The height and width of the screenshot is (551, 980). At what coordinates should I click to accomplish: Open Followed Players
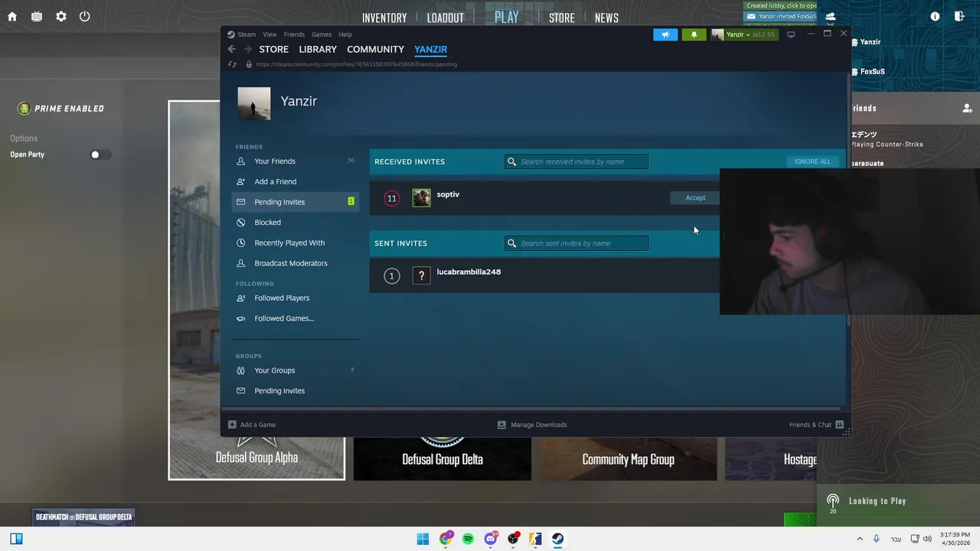point(296,298)
